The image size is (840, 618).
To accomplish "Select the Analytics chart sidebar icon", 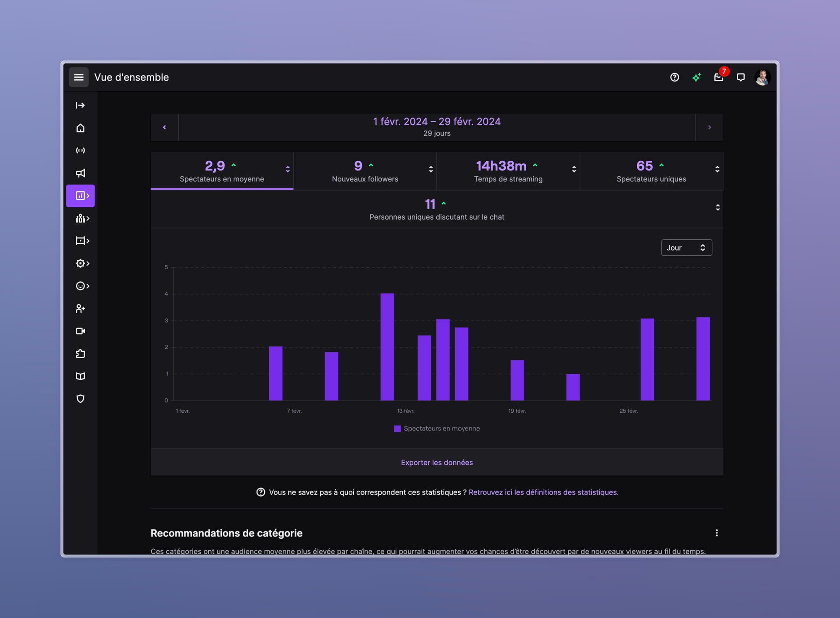I will pos(80,196).
